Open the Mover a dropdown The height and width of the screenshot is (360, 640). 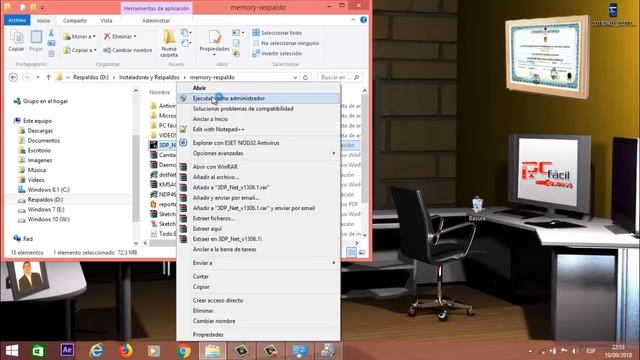click(x=80, y=37)
